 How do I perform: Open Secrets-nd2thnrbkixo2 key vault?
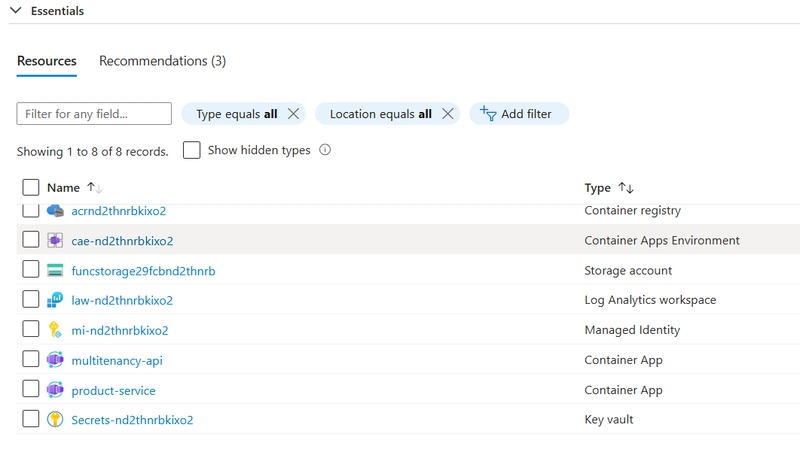(132, 420)
